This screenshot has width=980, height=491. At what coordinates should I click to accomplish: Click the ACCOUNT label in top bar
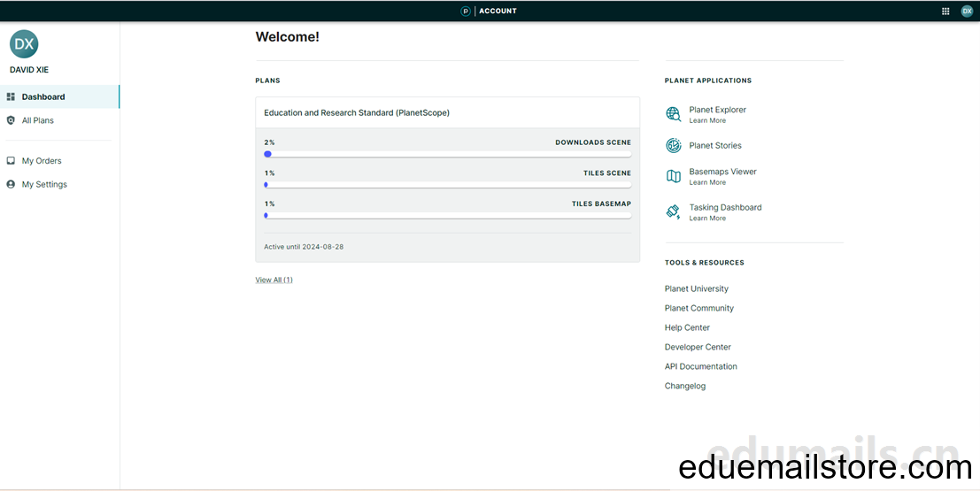[x=498, y=12]
